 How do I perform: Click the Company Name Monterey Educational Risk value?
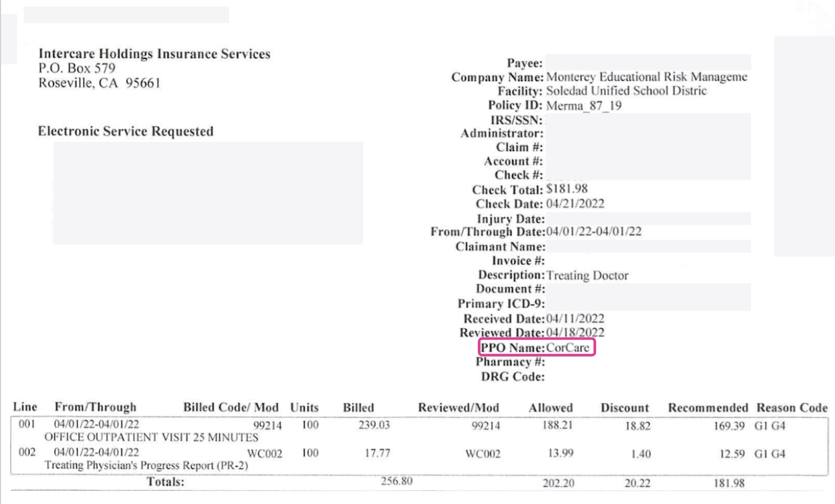pos(646,77)
